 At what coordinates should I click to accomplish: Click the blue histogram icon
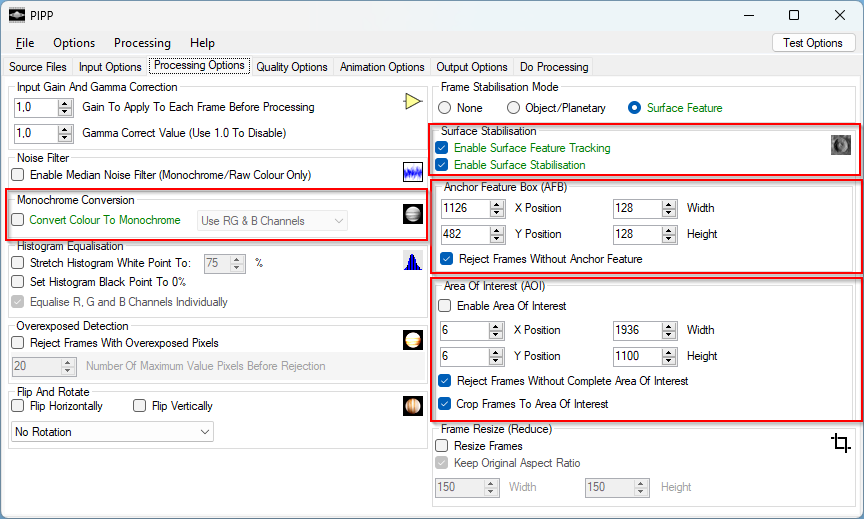coord(413,261)
